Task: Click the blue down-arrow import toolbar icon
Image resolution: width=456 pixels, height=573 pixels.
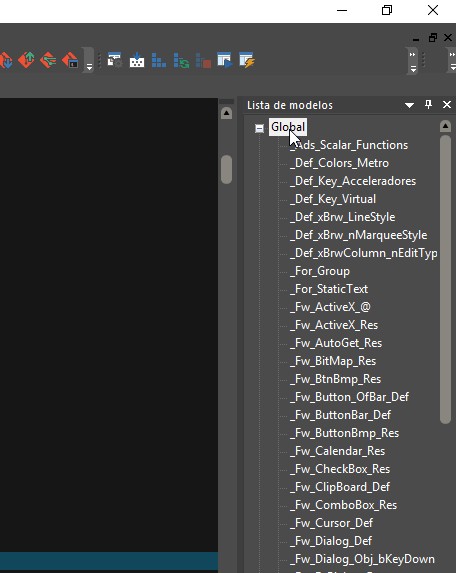Action: pos(137,60)
